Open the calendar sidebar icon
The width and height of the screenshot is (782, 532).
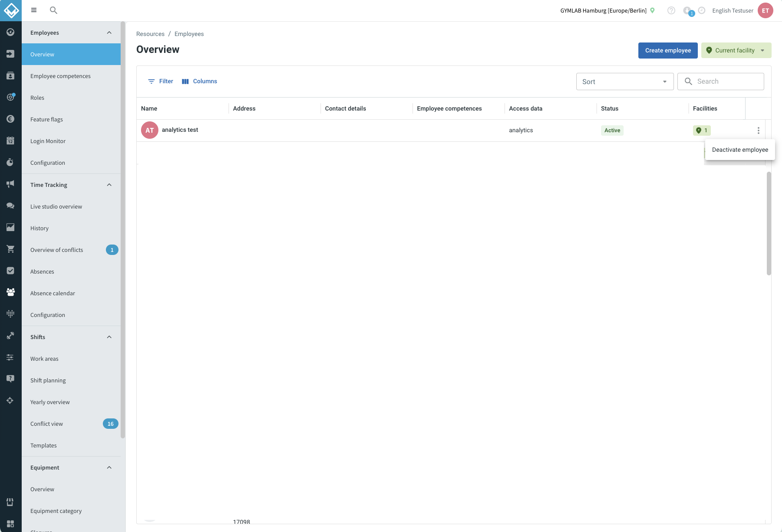coord(10,140)
